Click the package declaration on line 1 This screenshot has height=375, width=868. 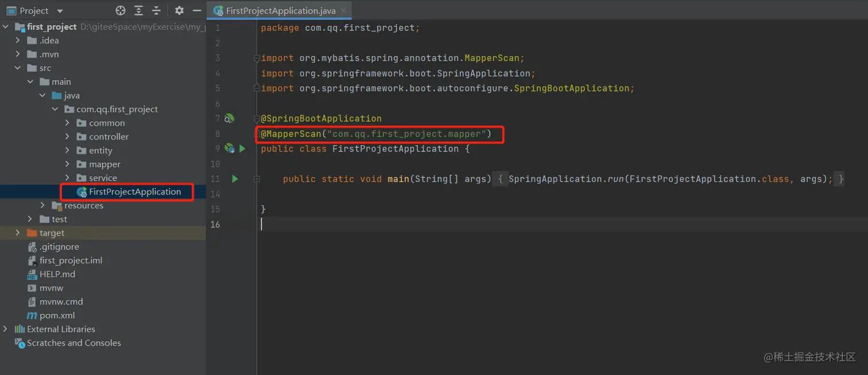click(340, 28)
